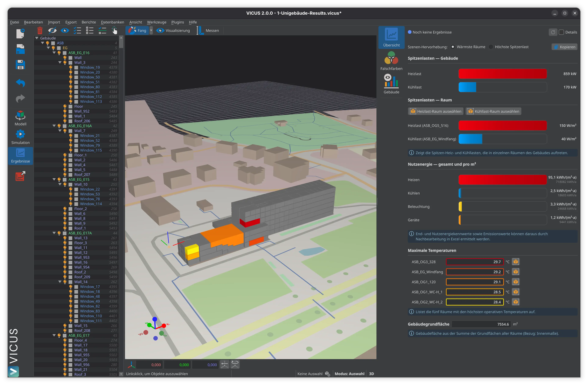Image resolution: width=588 pixels, height=385 pixels.
Task: Open the Datenbanken menu
Action: coord(112,22)
